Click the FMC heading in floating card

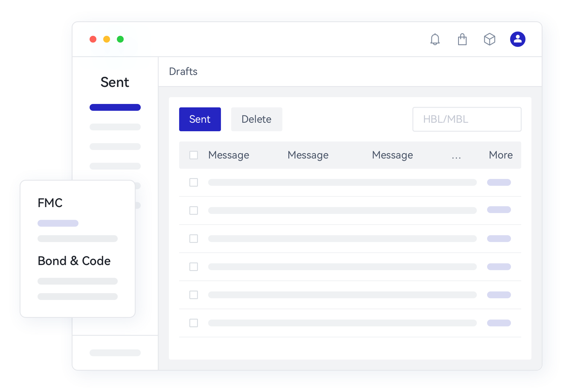[50, 203]
